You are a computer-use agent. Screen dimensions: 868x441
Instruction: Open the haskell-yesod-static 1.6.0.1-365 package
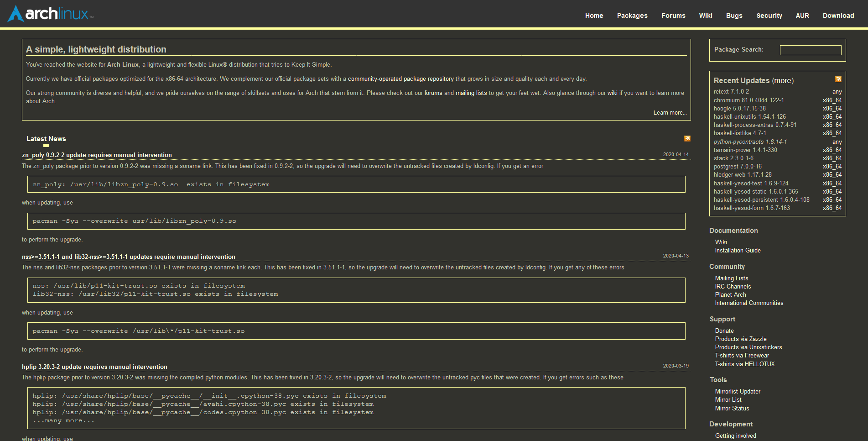click(x=756, y=192)
